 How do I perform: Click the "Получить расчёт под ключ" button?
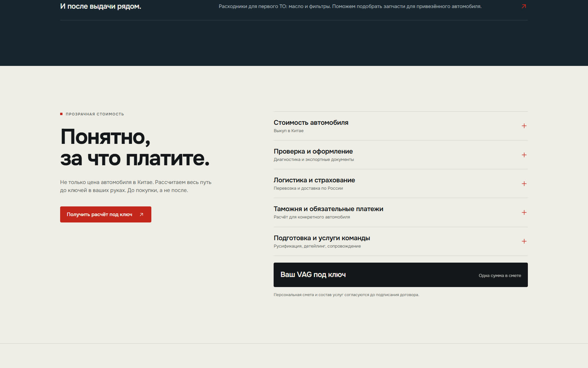(x=106, y=214)
